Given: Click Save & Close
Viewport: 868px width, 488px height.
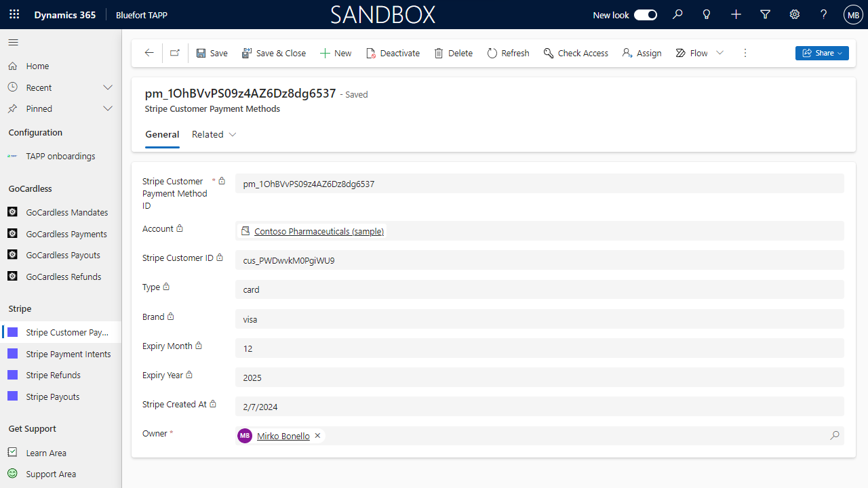Looking at the screenshot, I should tap(274, 53).
